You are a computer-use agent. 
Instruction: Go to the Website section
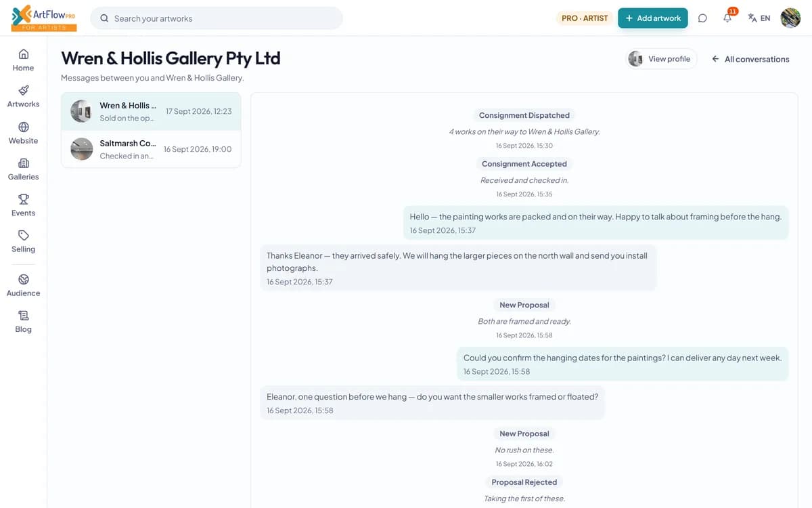tap(23, 133)
